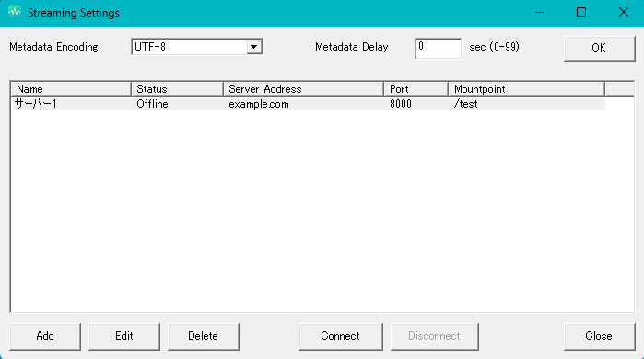The image size is (644, 359).
Task: Click the Offline status cell
Action: pyautogui.click(x=152, y=104)
